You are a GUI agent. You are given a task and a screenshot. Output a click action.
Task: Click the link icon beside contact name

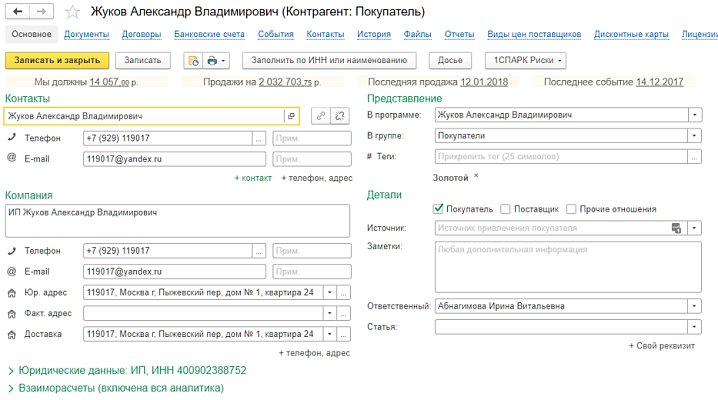tap(320, 116)
